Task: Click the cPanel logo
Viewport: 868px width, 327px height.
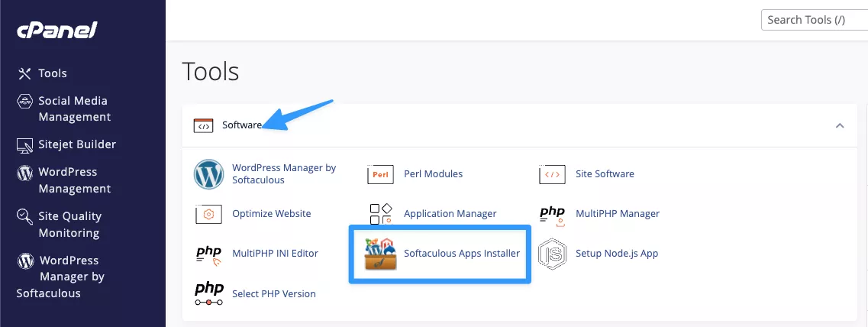Action: [57, 31]
